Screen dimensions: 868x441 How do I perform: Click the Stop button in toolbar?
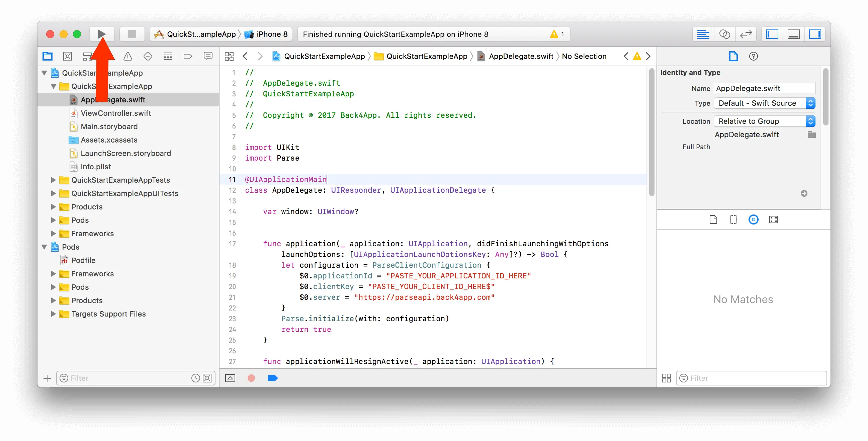(x=132, y=34)
